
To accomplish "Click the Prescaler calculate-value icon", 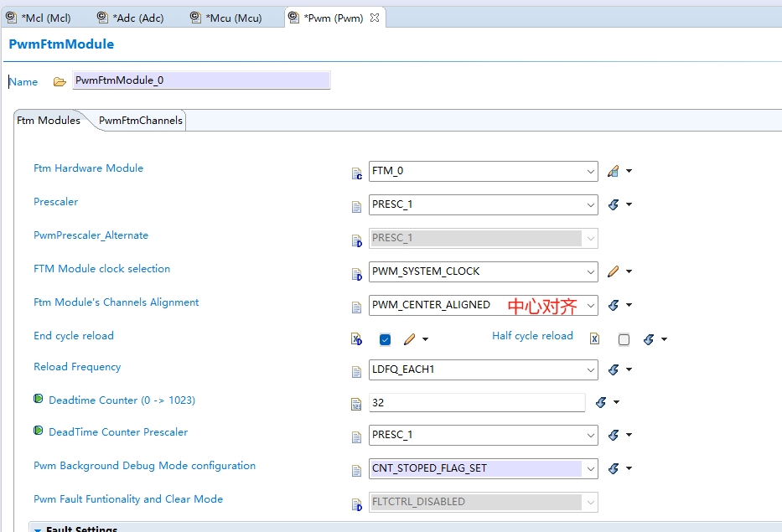I will (x=614, y=204).
